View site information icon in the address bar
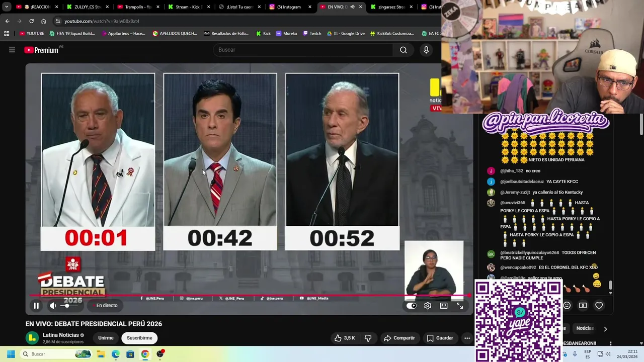This screenshot has height=362, width=644. (58, 21)
